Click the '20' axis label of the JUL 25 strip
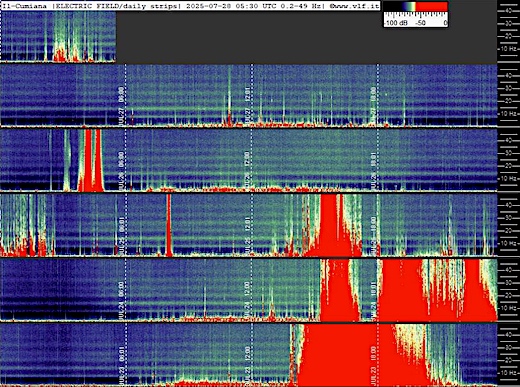520x387 pixels. pyautogui.click(x=508, y=230)
